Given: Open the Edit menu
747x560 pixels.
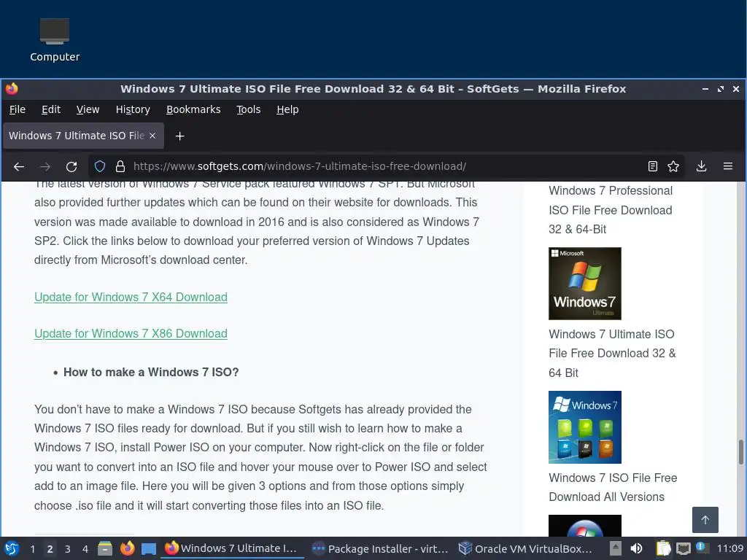Looking at the screenshot, I should pos(51,109).
